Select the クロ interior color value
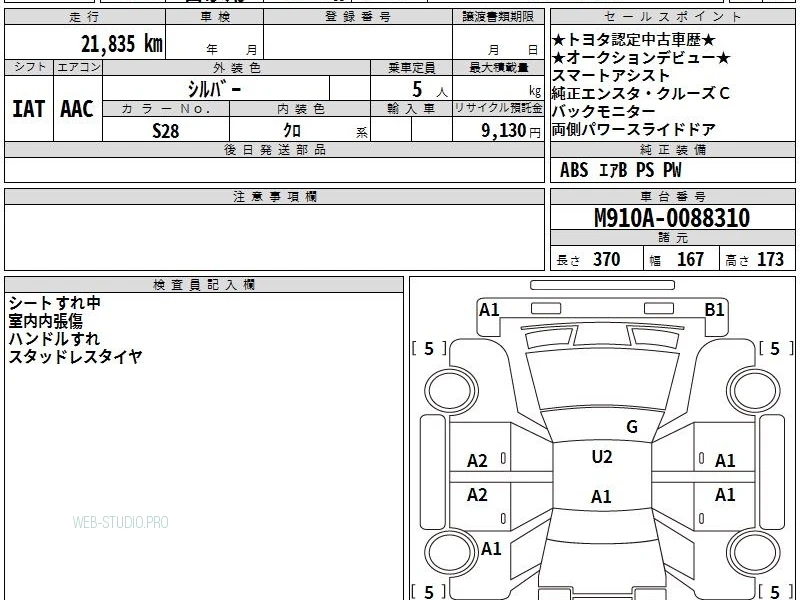The image size is (800, 600). (292, 131)
